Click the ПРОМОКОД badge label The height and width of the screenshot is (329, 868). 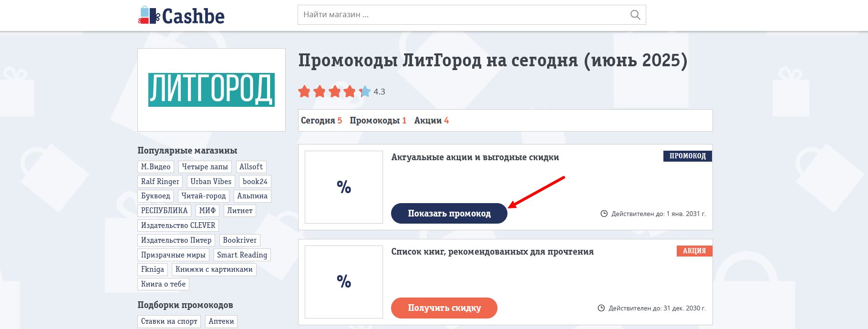[687, 156]
